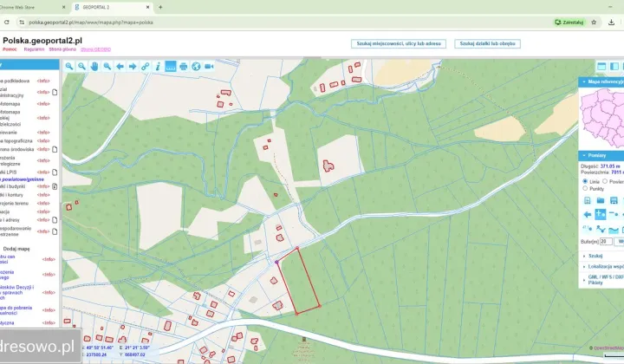
Task: Click the printer icon to print map
Action: coord(183,67)
